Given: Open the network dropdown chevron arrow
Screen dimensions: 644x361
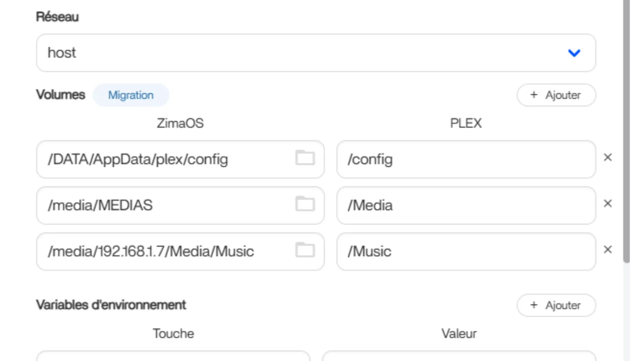Looking at the screenshot, I should click(x=574, y=53).
